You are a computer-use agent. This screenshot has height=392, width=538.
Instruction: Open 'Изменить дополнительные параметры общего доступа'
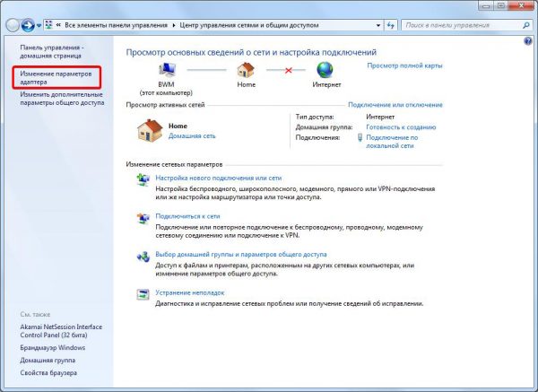(x=62, y=99)
